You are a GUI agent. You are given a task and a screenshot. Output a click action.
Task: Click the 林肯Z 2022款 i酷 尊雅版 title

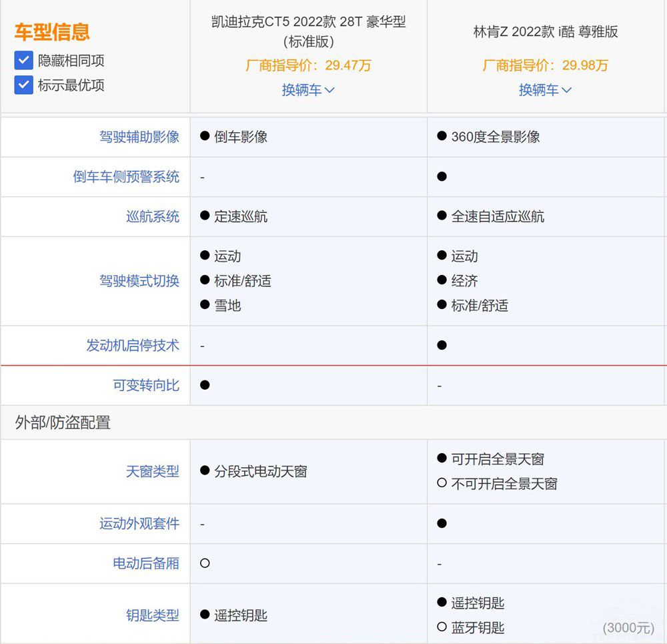pyautogui.click(x=545, y=32)
